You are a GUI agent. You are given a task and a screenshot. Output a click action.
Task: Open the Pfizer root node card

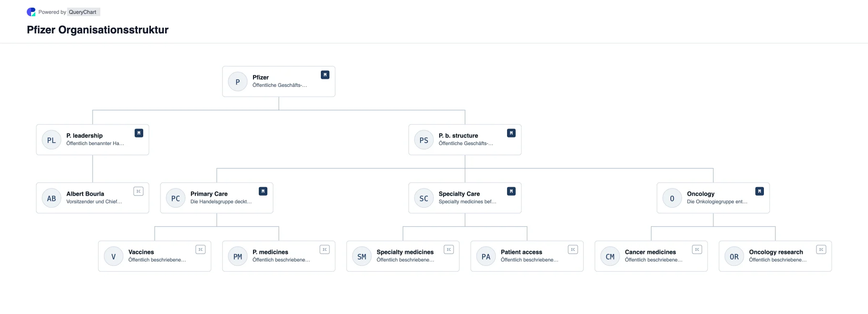(279, 82)
